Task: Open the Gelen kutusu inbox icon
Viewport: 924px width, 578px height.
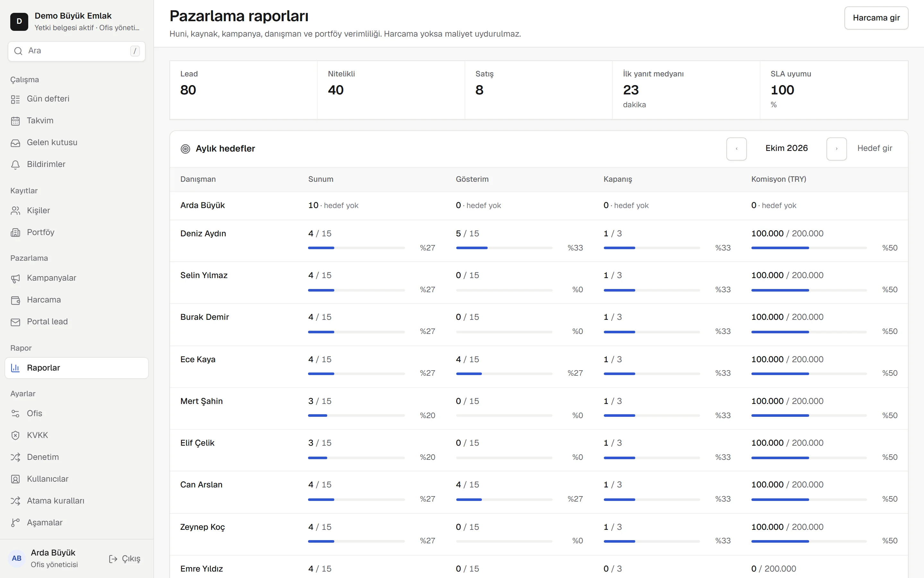Action: click(15, 143)
